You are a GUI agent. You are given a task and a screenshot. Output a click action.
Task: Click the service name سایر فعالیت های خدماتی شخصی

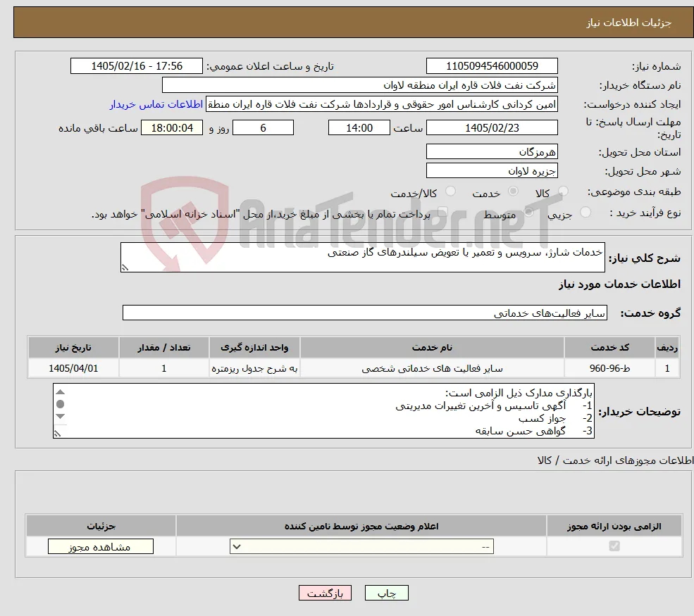tap(432, 368)
